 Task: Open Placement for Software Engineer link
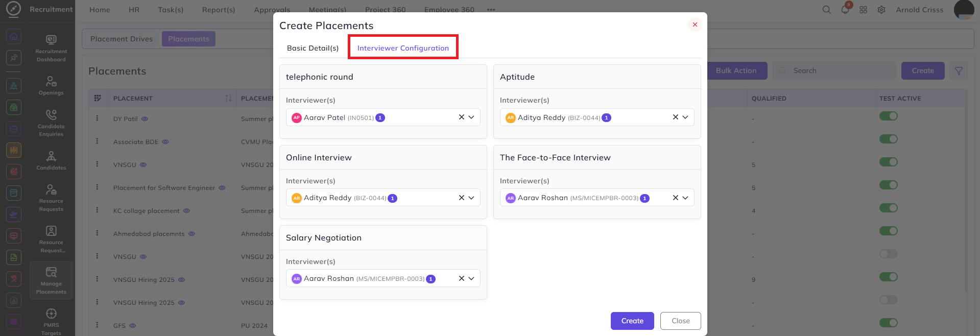pos(164,188)
